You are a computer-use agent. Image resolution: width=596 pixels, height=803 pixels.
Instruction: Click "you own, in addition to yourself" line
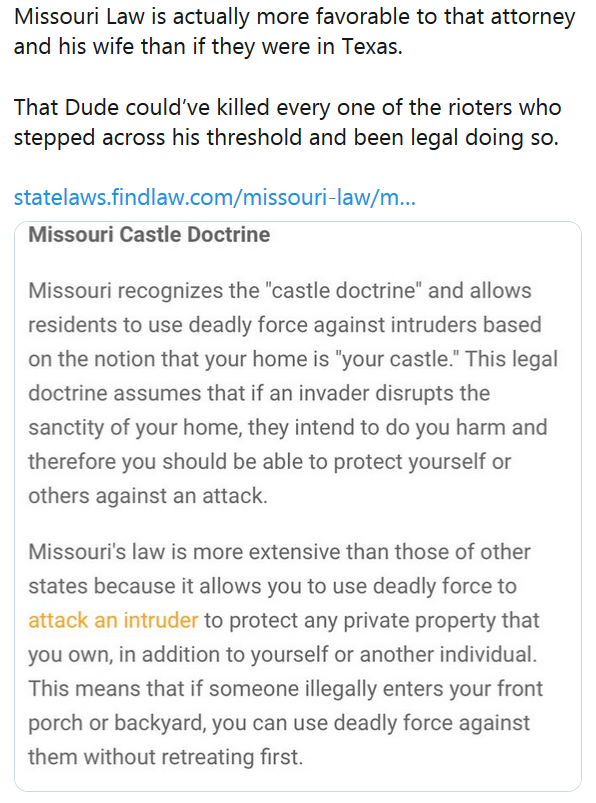[283, 654]
